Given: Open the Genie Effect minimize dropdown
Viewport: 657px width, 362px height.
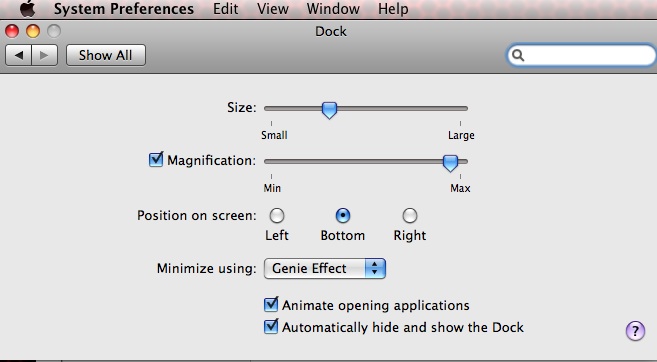Looking at the screenshot, I should [x=325, y=269].
